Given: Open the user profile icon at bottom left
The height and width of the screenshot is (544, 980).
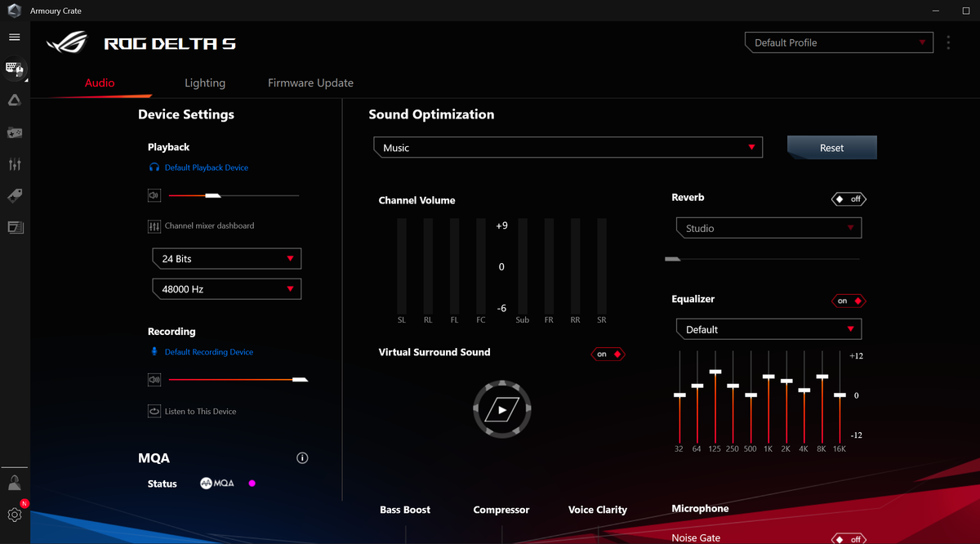Looking at the screenshot, I should (x=14, y=482).
